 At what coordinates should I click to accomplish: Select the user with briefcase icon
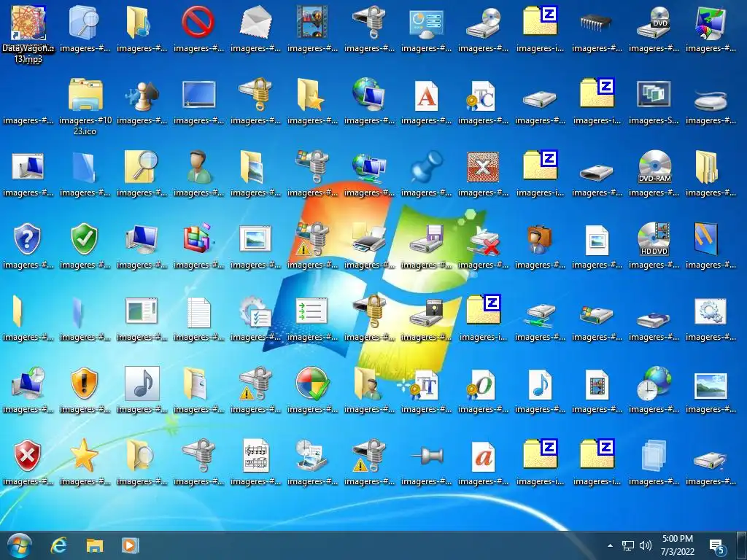click(x=539, y=239)
